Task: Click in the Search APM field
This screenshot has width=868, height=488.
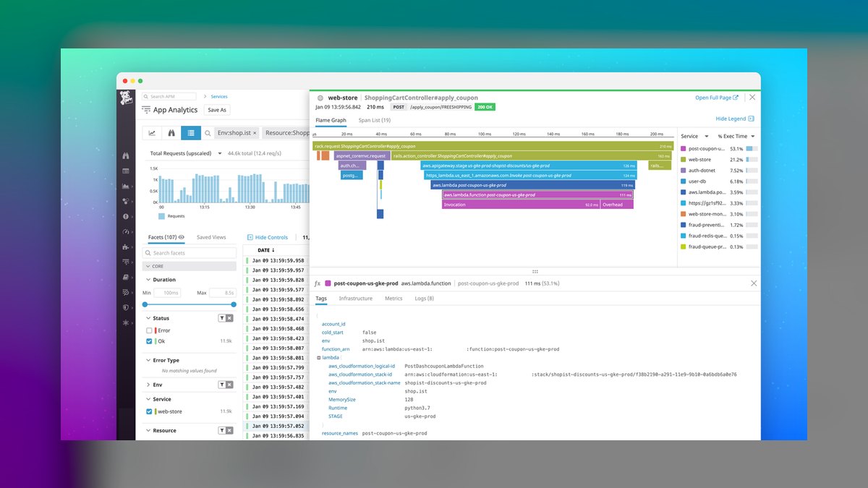Action: [x=170, y=96]
